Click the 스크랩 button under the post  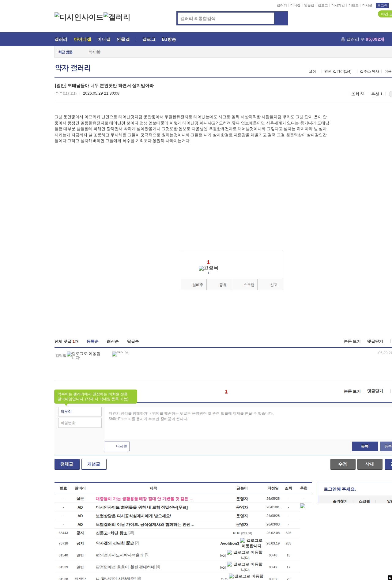[245, 284]
